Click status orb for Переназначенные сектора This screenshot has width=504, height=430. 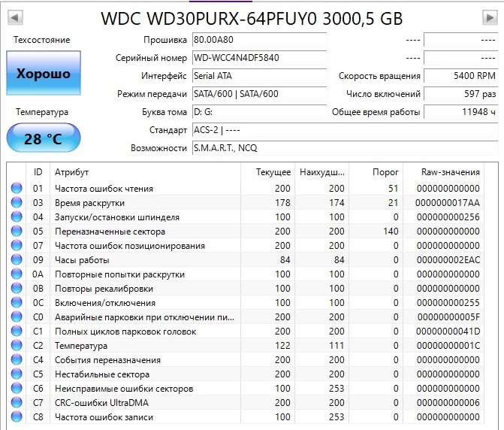pyautogui.click(x=17, y=232)
